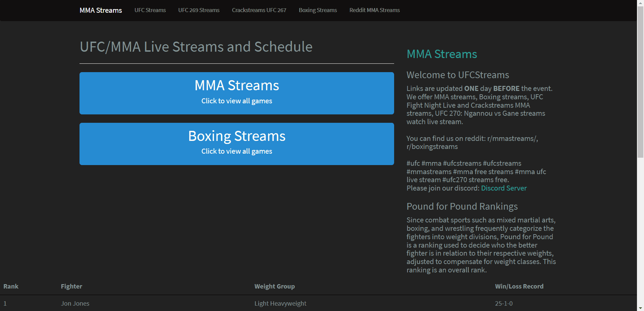This screenshot has height=311, width=644.
Task: Open Crackstreams UFC 267 nav item
Action: click(x=259, y=10)
